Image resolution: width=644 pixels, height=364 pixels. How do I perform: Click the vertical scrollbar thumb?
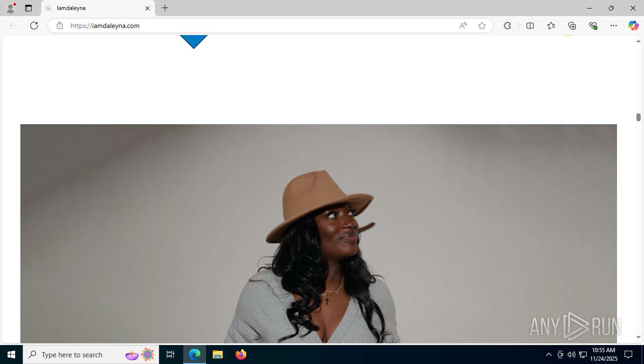638,117
